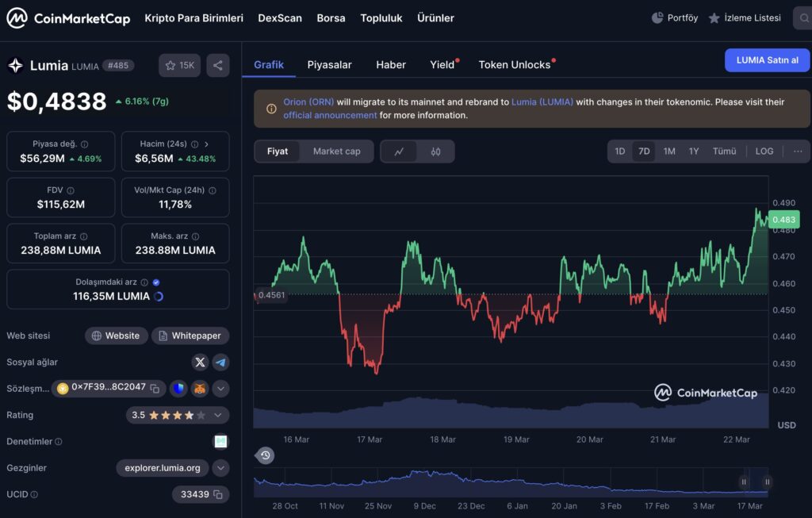Click the chart history clock icon
The height and width of the screenshot is (518, 812).
(x=265, y=455)
